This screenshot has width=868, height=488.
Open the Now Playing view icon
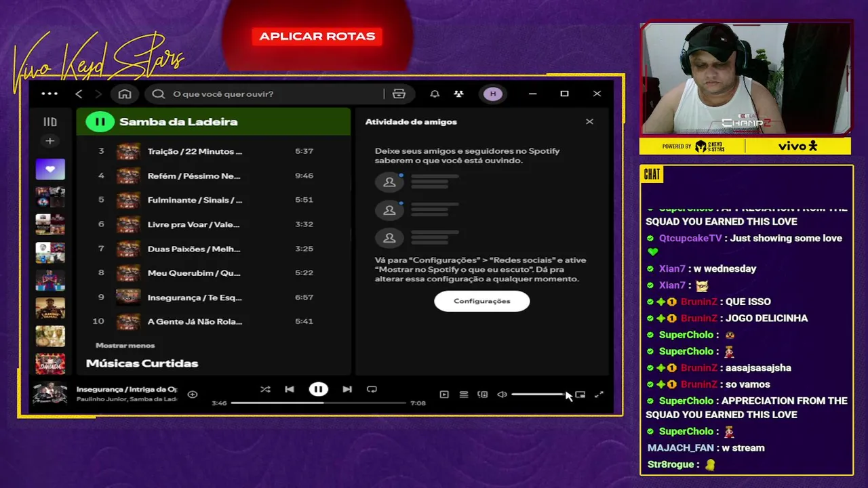pyautogui.click(x=444, y=394)
